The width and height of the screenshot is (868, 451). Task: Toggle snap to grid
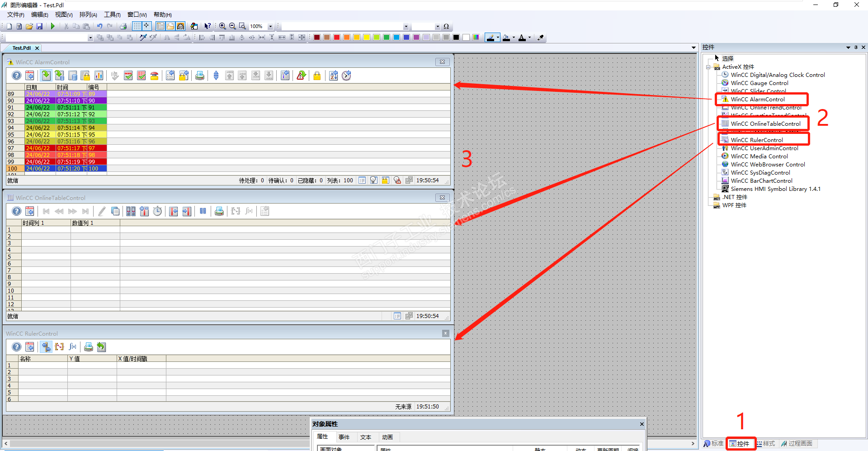click(146, 26)
